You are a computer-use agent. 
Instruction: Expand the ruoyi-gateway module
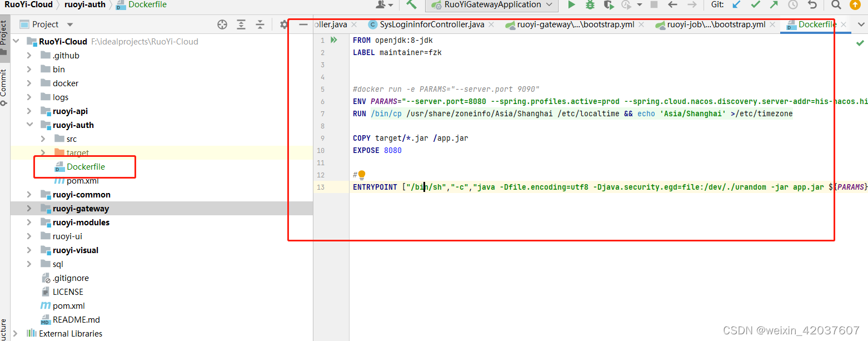[29, 209]
